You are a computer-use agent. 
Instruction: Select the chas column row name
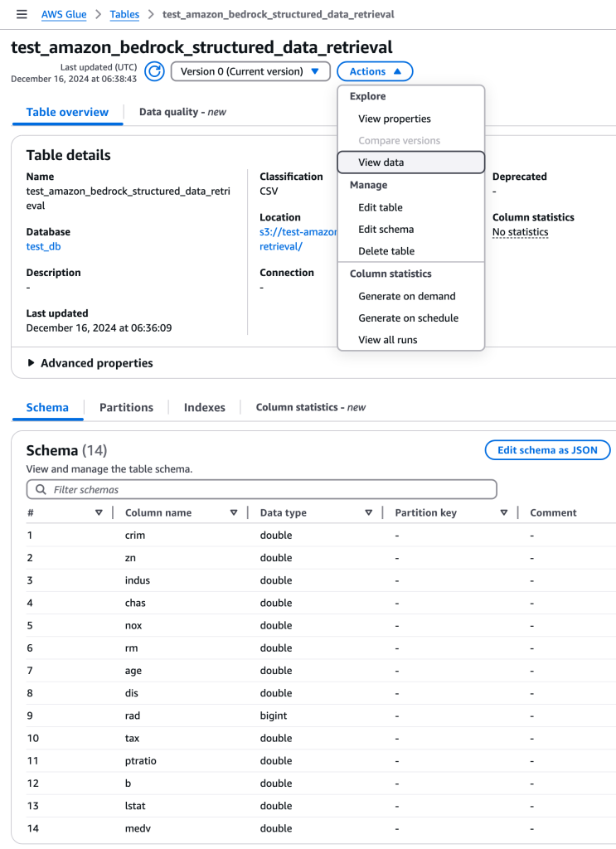(x=135, y=603)
